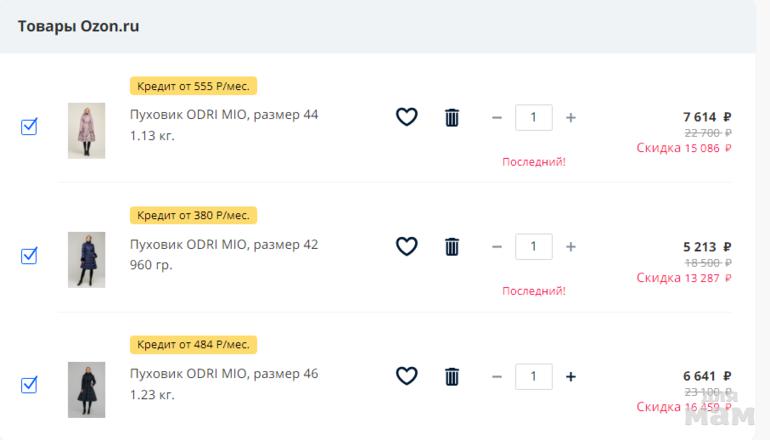The height and width of the screenshot is (440, 770).
Task: Delete size 44 ODRI MIO jacket from cart
Action: coord(452,117)
